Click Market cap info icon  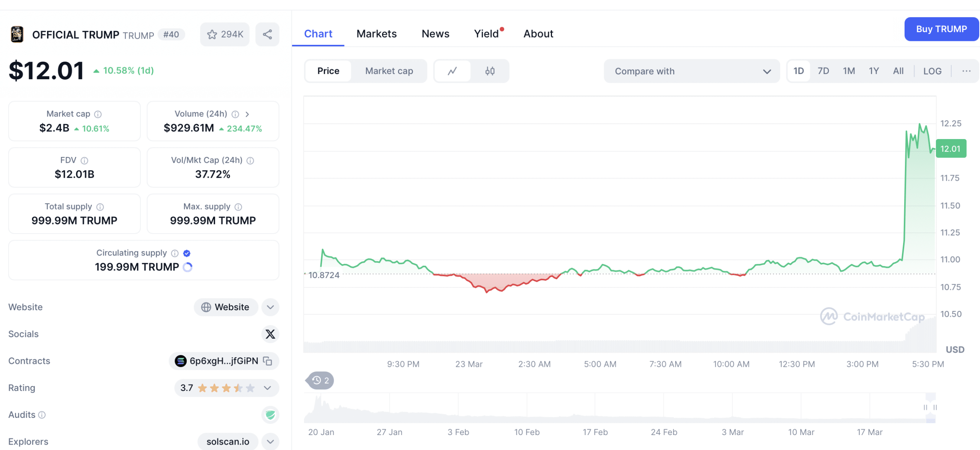coord(98,114)
